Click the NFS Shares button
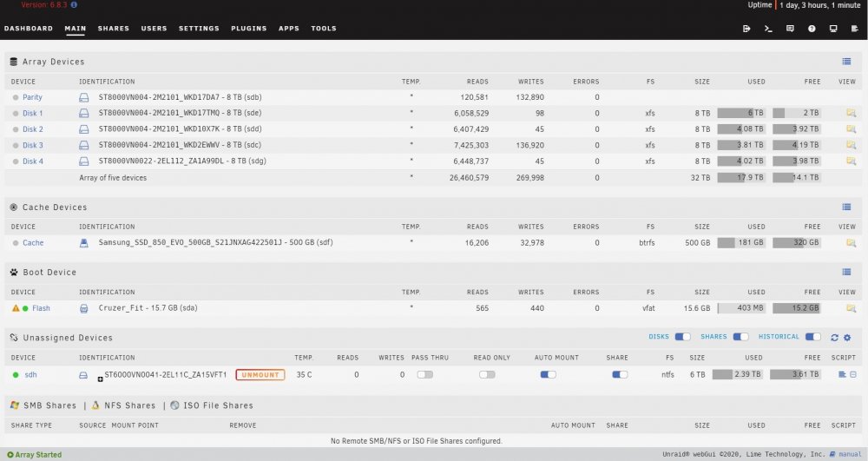Image resolution: width=868 pixels, height=461 pixels. [x=123, y=405]
